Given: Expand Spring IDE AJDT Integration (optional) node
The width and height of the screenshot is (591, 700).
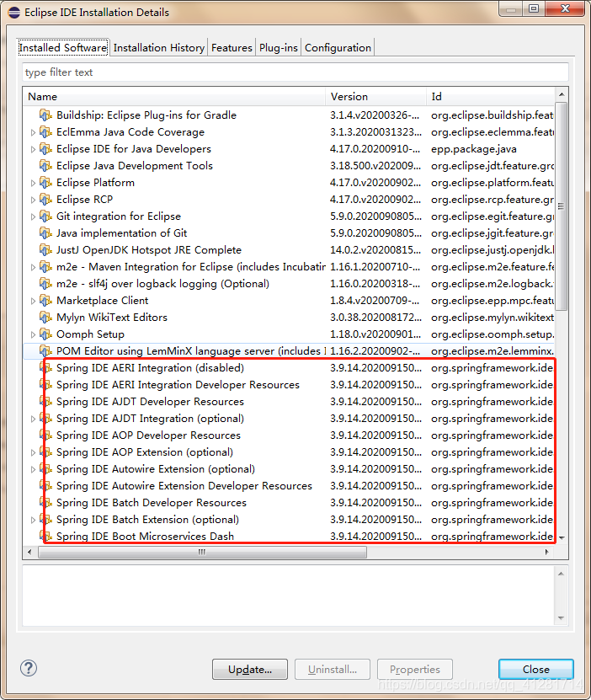Looking at the screenshot, I should click(33, 419).
